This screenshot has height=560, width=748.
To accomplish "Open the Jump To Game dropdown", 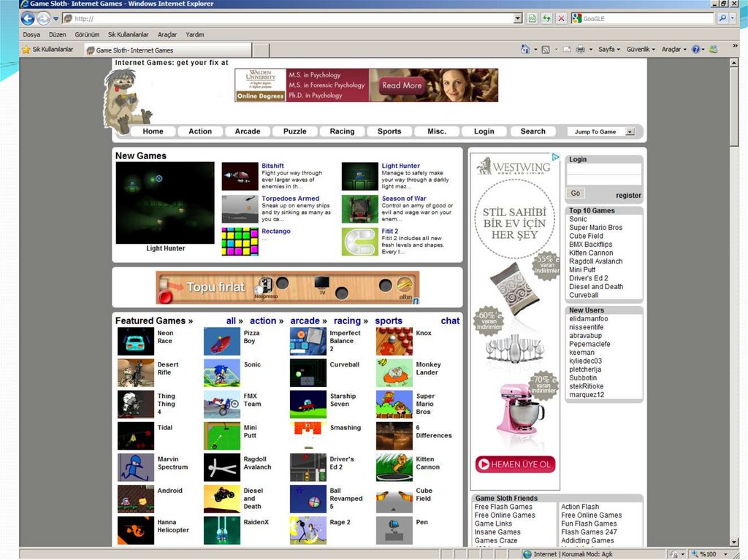I will coord(630,131).
